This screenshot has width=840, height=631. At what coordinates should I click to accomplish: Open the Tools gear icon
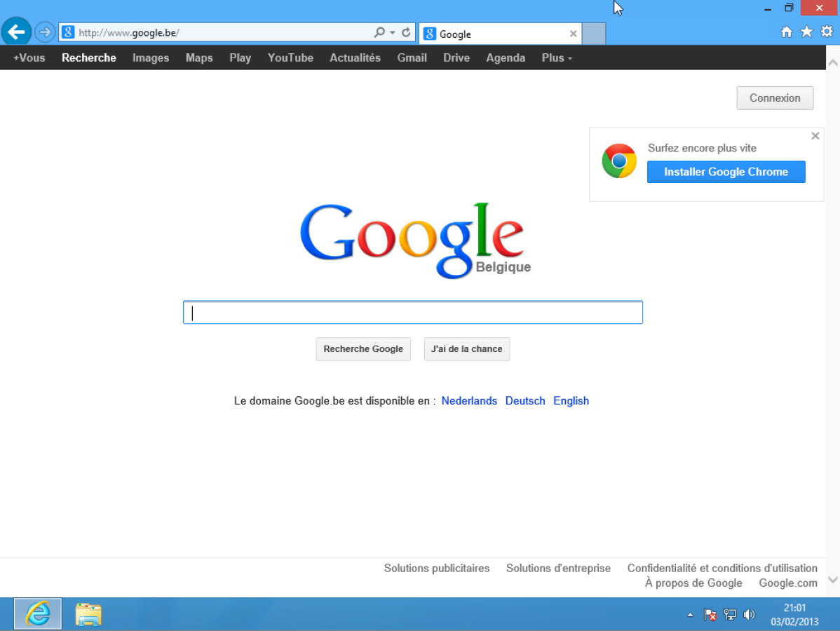[x=827, y=32]
